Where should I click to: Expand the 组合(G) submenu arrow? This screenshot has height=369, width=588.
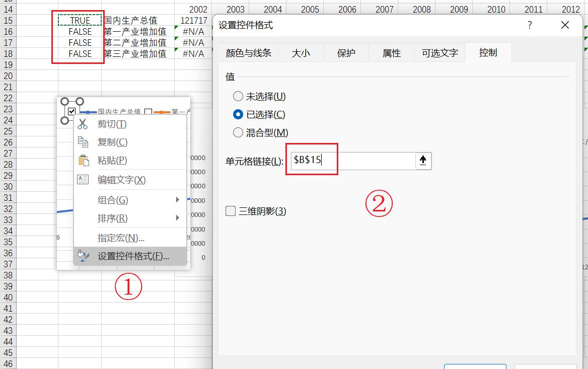[177, 200]
